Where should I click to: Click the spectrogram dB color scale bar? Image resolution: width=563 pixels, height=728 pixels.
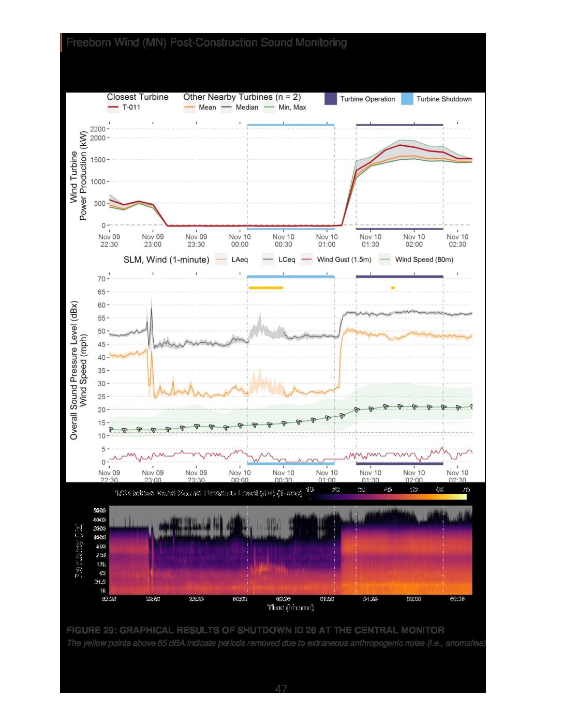[388, 497]
